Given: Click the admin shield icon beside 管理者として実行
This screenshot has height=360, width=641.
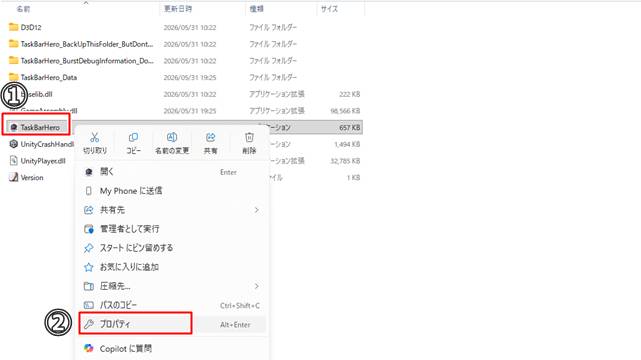Looking at the screenshot, I should (x=89, y=229).
